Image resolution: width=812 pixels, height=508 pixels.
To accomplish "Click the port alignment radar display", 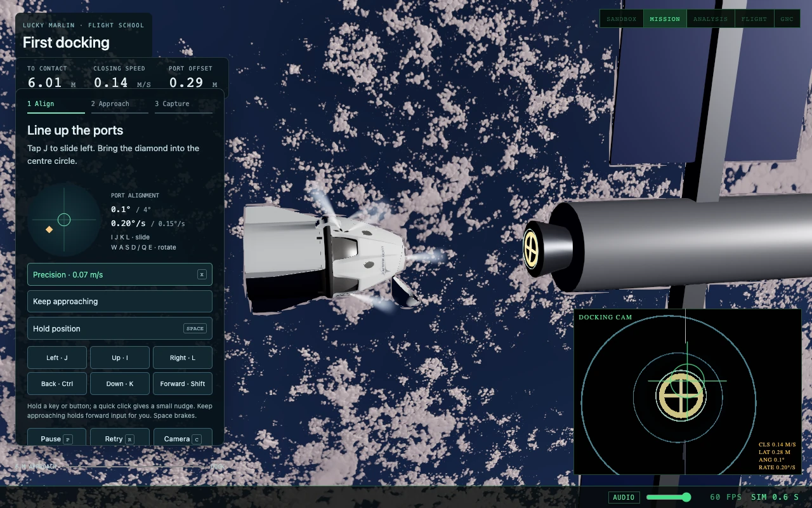I will [64, 220].
